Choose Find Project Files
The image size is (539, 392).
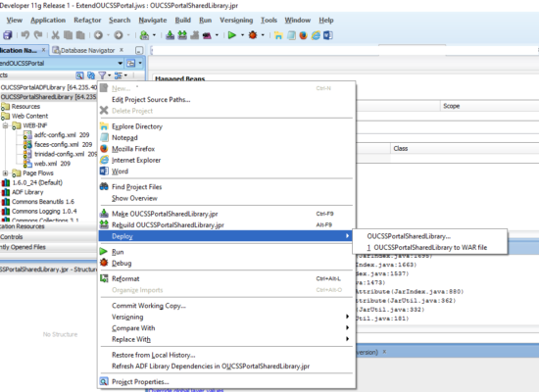136,187
